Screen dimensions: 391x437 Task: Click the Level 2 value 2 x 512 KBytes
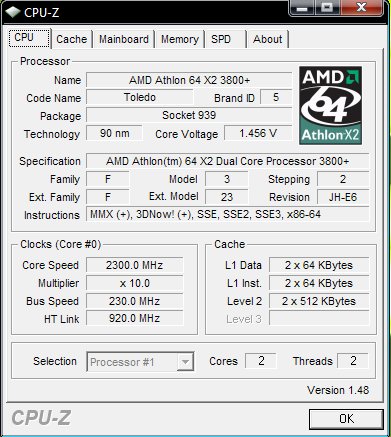[319, 301]
